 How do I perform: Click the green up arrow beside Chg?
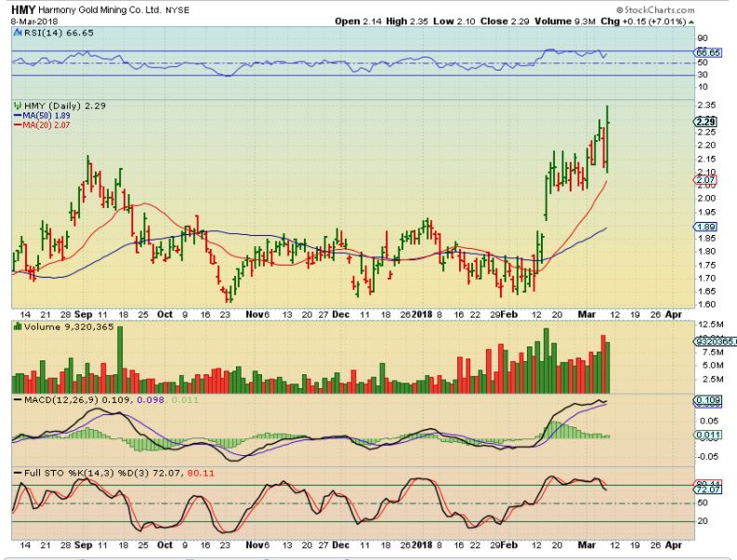coord(691,22)
